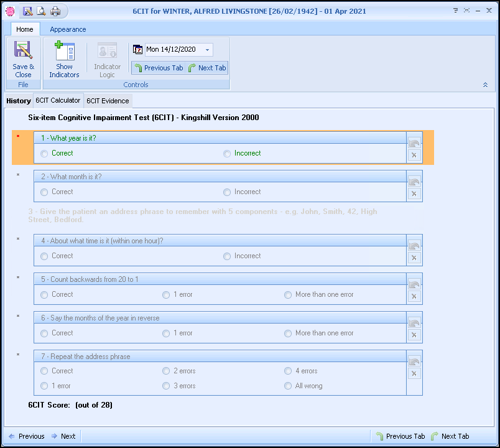Mark question 1 as Correct
This screenshot has height=448, width=500.
(44, 153)
